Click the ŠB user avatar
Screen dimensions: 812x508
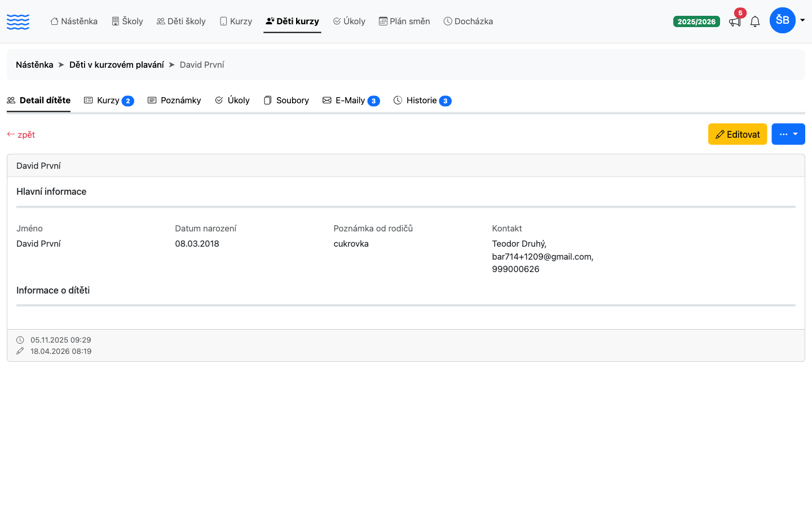click(x=783, y=20)
